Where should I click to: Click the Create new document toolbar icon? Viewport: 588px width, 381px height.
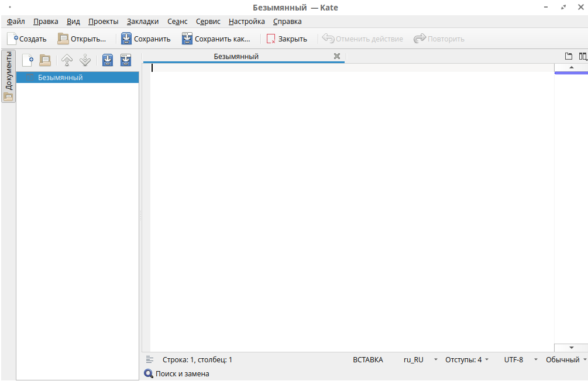coord(26,39)
